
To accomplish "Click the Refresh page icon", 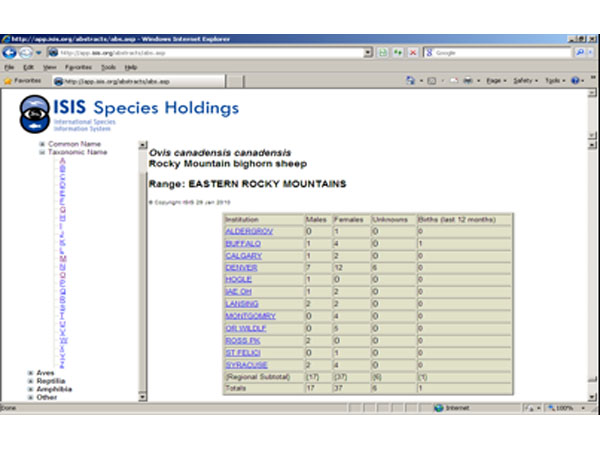I will click(398, 52).
